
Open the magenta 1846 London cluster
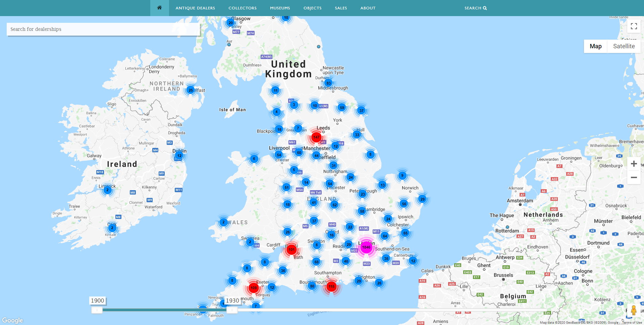coord(366,247)
